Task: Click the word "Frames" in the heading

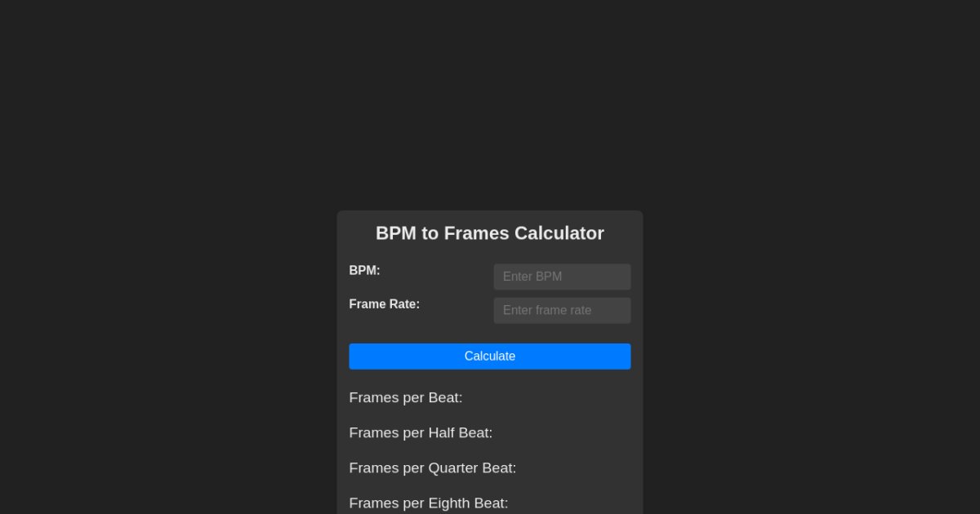Action: tap(477, 233)
